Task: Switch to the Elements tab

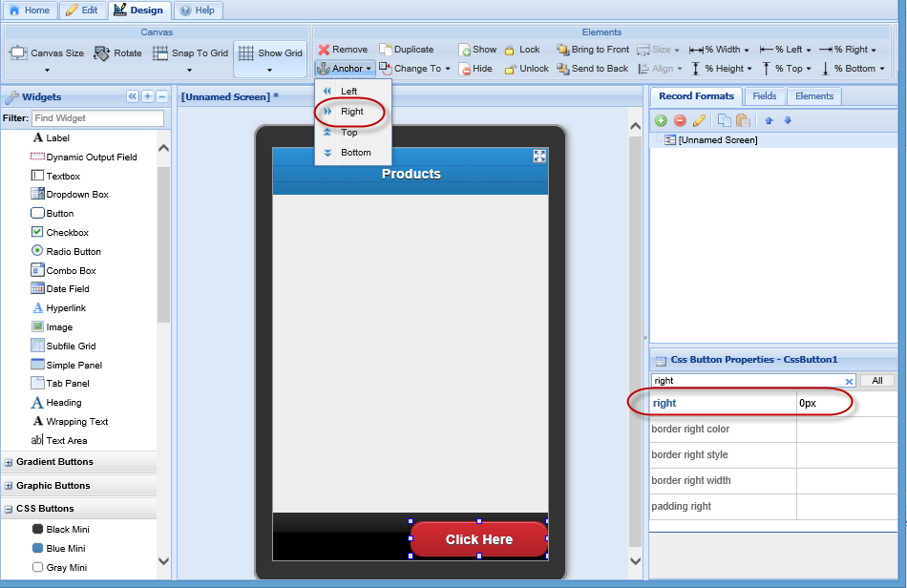Action: (x=813, y=96)
